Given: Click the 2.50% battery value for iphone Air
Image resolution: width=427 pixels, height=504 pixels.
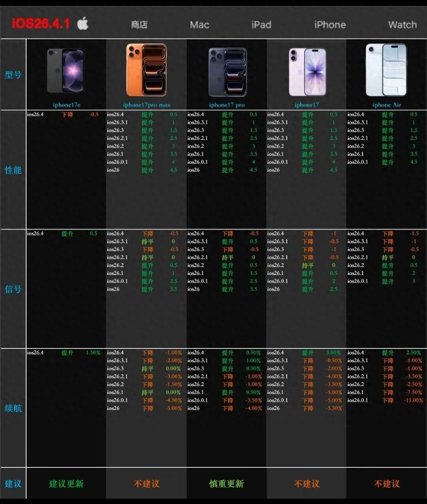Looking at the screenshot, I should click(413, 353).
